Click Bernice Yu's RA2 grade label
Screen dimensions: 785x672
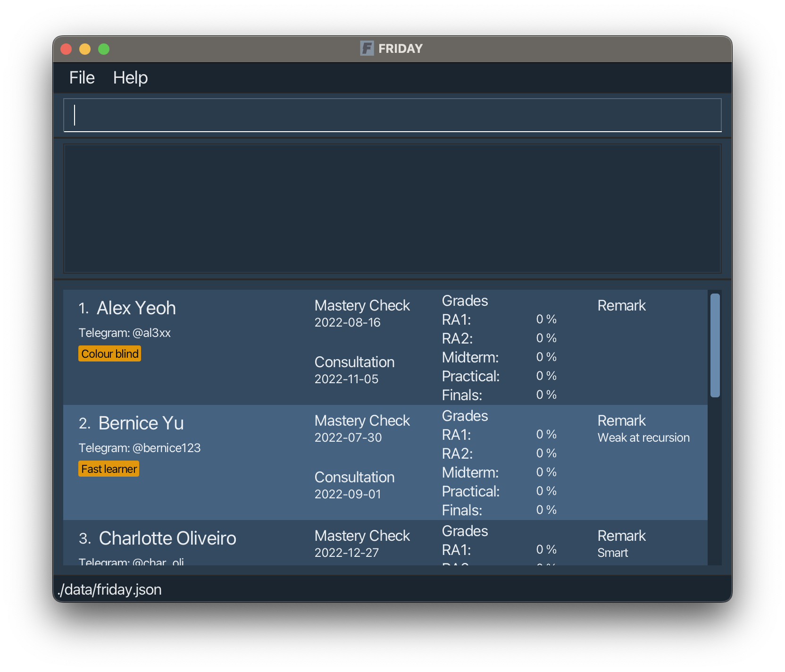pos(457,454)
